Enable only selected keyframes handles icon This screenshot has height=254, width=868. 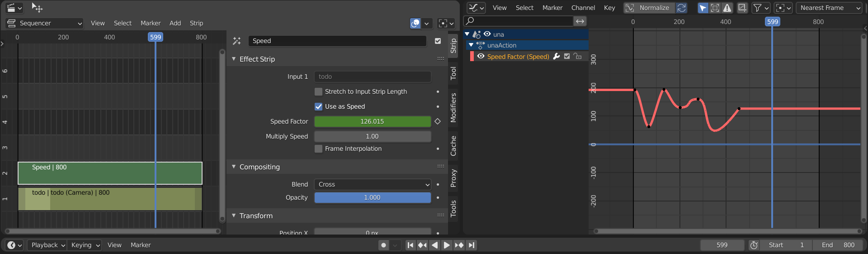[x=715, y=8]
